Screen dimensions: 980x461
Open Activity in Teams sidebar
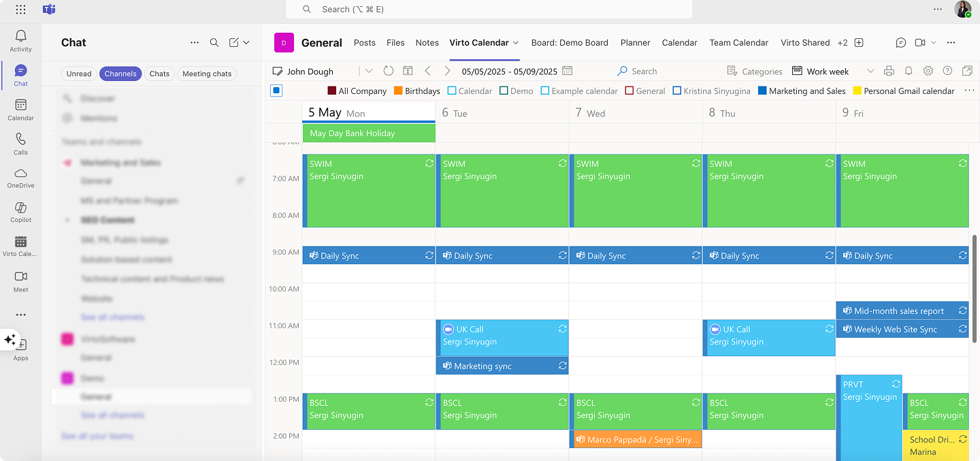(x=20, y=41)
